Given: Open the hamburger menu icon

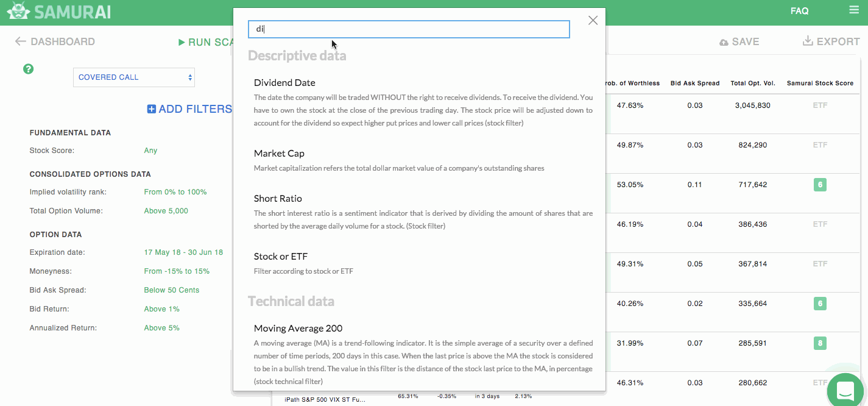Looking at the screenshot, I should pos(853,10).
